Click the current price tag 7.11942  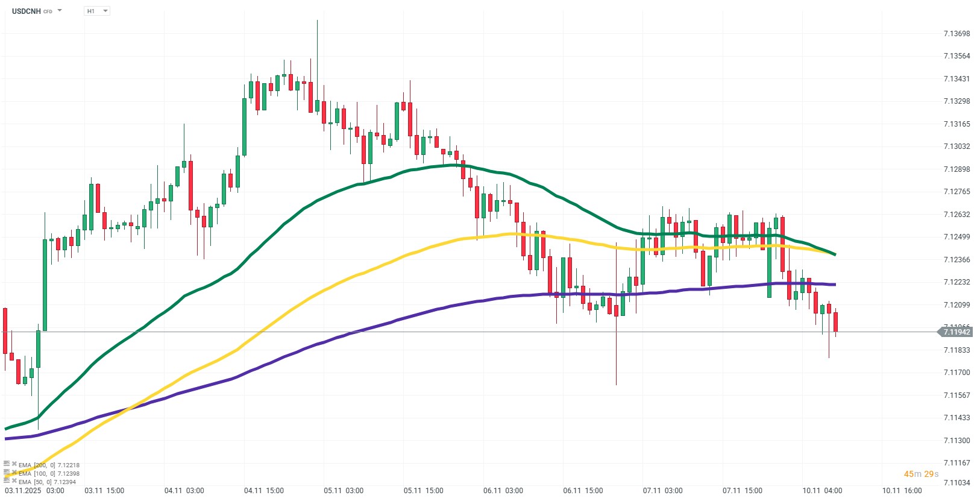[956, 332]
